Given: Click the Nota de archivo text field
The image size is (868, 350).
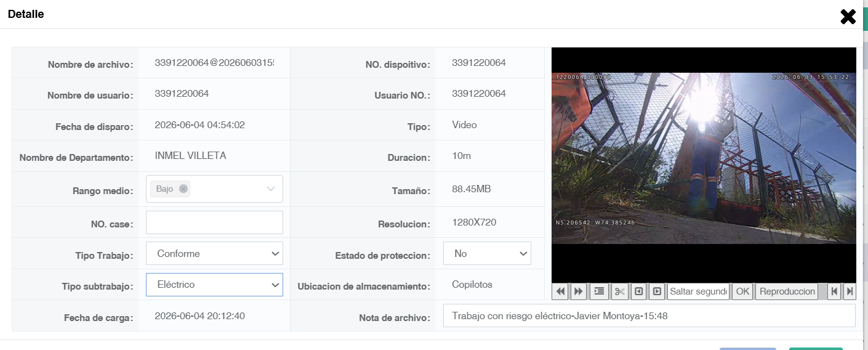Looking at the screenshot, I should [649, 315].
